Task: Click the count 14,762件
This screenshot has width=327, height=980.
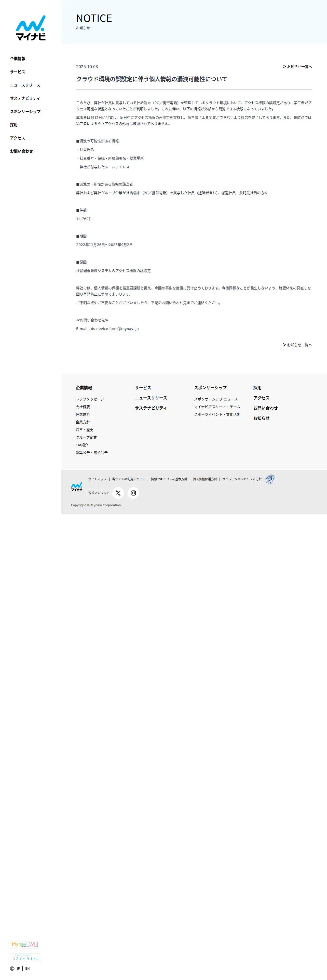Action: tap(84, 219)
